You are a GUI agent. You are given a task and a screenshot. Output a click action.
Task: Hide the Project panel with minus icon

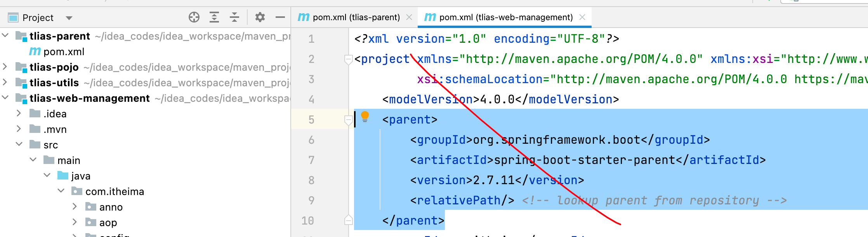(280, 17)
